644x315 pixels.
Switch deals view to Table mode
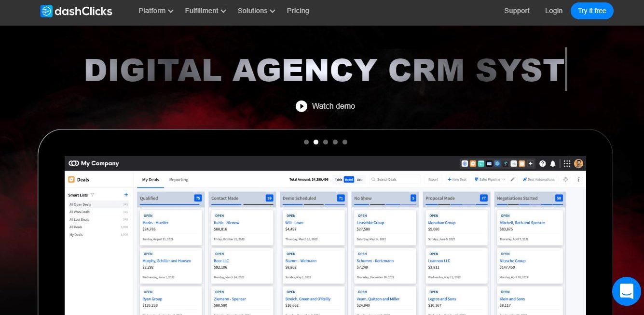click(x=340, y=179)
